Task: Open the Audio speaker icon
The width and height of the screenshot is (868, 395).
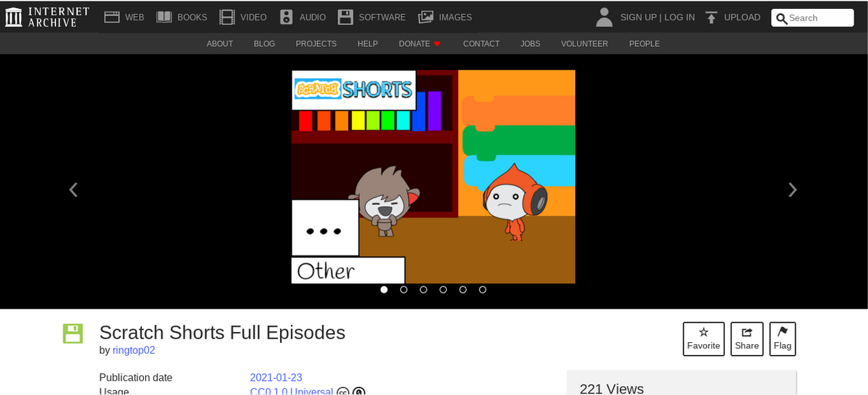Action: pos(286,17)
